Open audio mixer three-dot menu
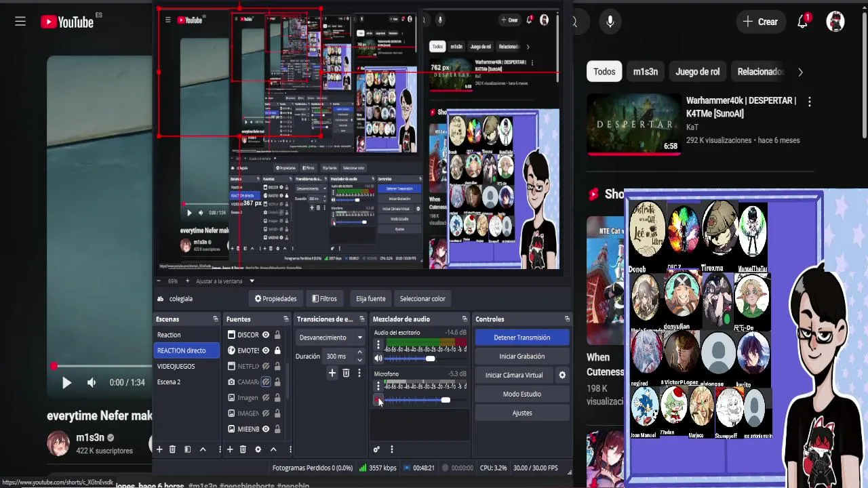 (x=391, y=449)
